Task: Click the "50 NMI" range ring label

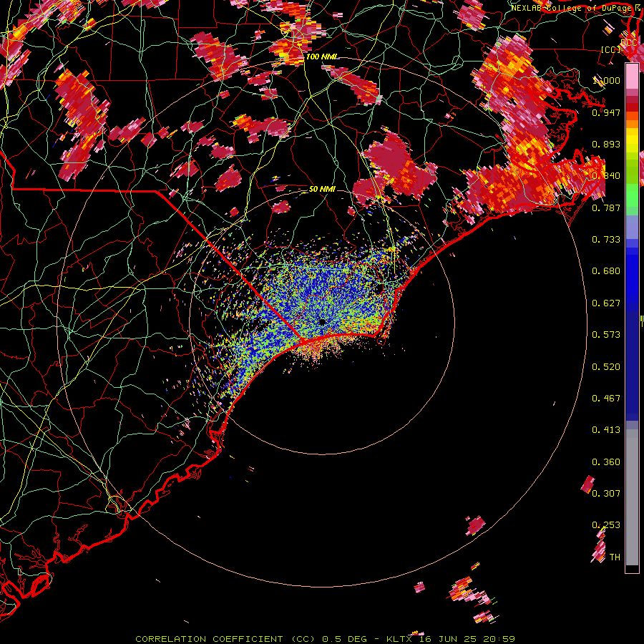Action: (x=321, y=189)
